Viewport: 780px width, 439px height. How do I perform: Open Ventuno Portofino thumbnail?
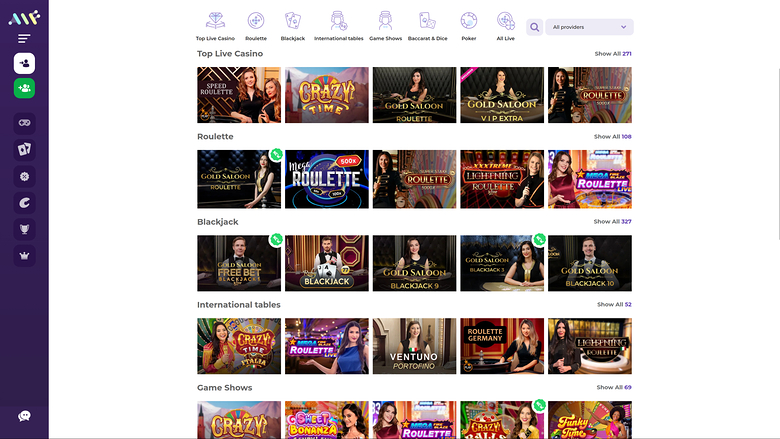[414, 346]
